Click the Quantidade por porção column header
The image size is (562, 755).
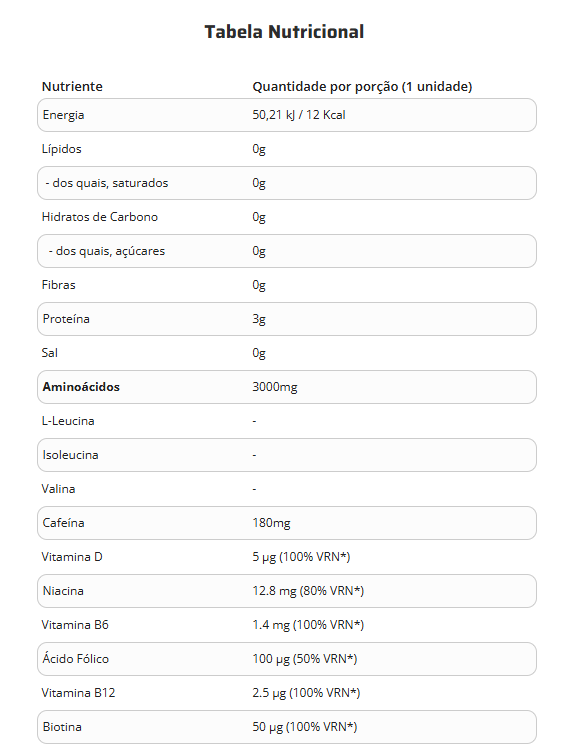click(362, 87)
